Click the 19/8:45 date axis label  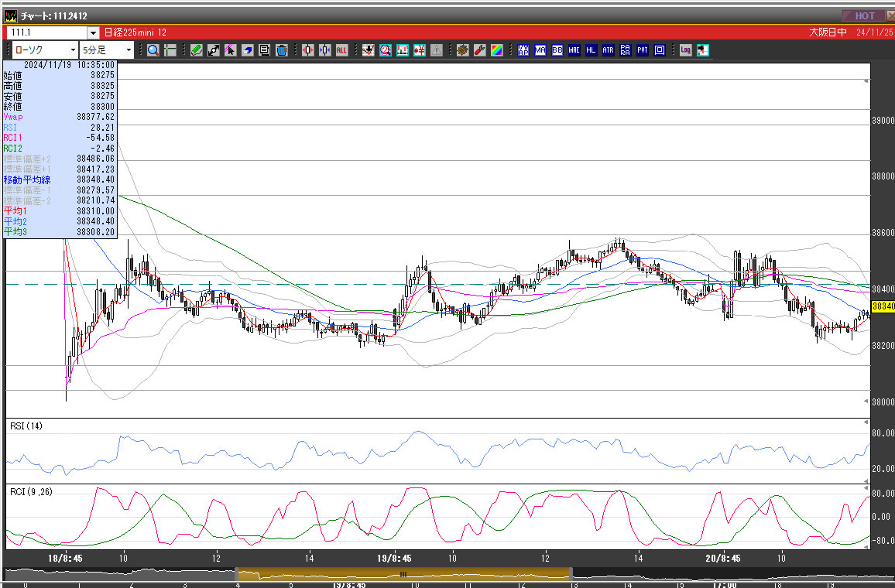[x=394, y=559]
